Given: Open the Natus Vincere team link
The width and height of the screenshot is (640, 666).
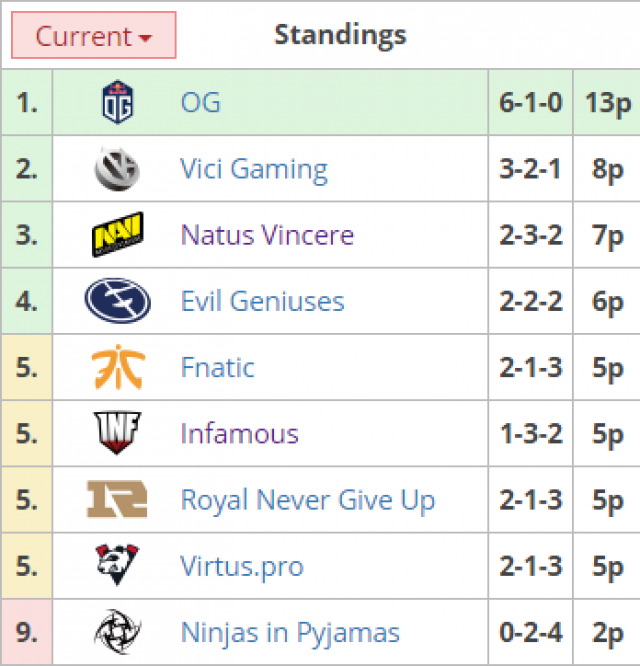Looking at the screenshot, I should pos(267,235).
